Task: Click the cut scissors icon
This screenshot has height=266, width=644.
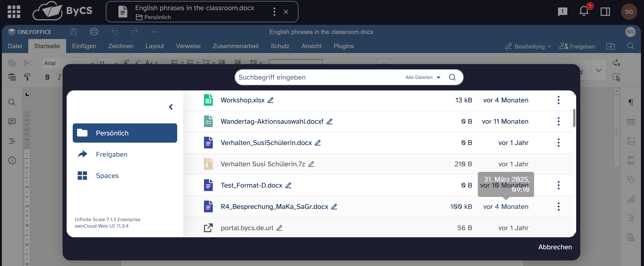Action: [x=27, y=63]
